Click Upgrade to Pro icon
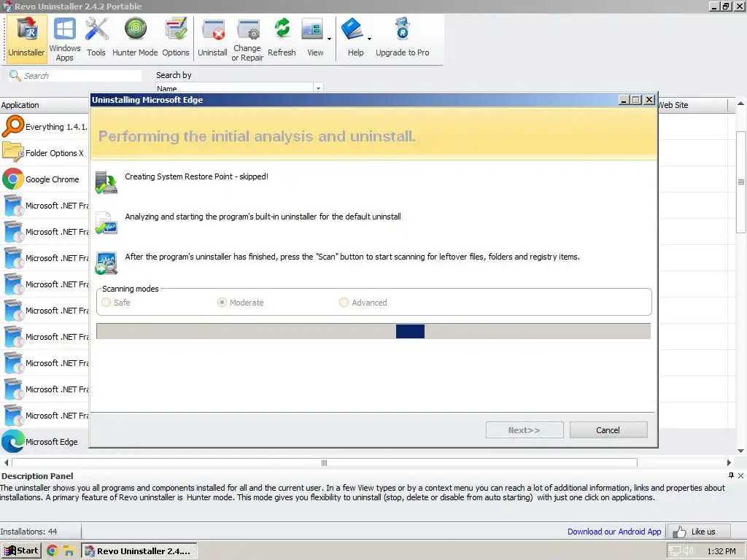The height and width of the screenshot is (560, 747). click(x=403, y=38)
